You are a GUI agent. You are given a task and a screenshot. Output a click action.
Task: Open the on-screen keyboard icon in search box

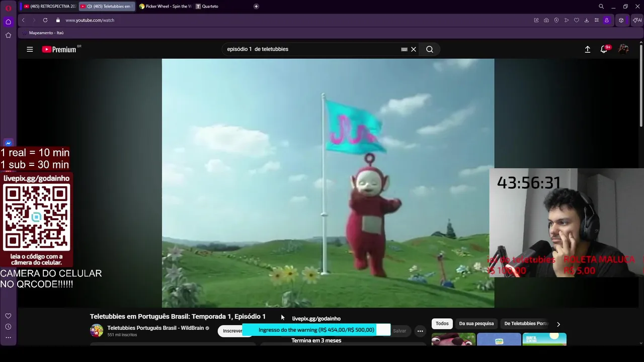point(404,49)
